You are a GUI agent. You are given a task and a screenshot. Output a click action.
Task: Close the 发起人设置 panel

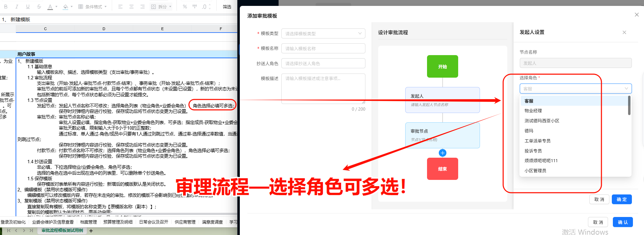coord(624,32)
